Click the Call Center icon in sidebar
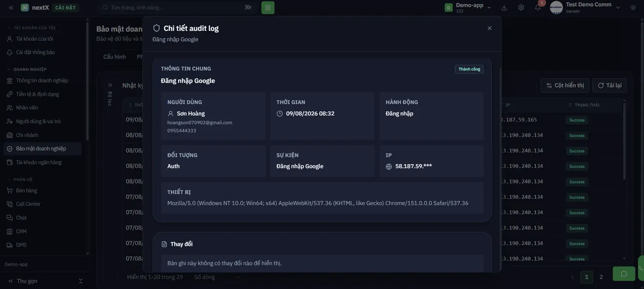The height and width of the screenshot is (289, 644). [x=9, y=204]
